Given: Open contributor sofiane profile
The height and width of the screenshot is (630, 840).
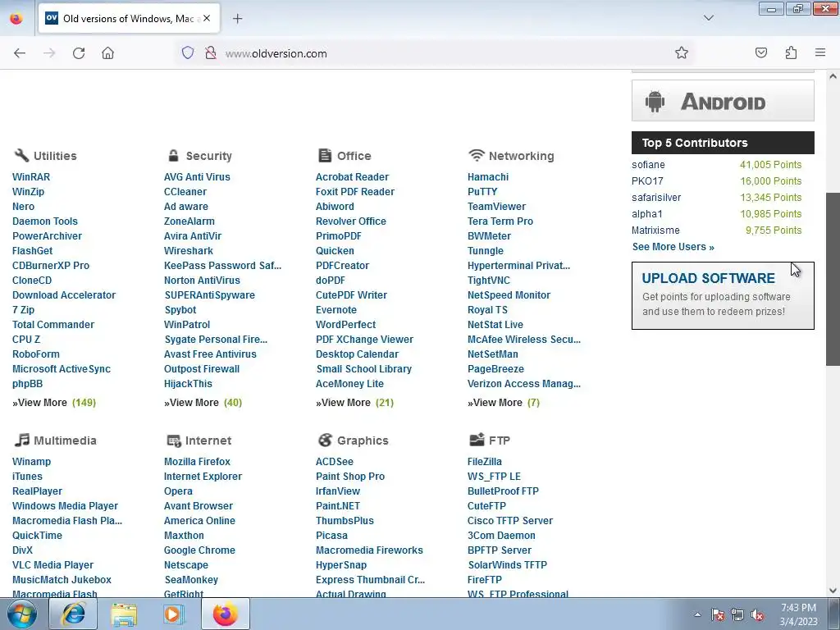Looking at the screenshot, I should 648,164.
